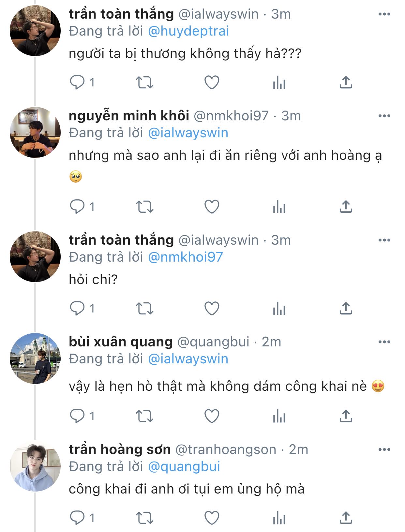The height and width of the screenshot is (532, 405).
Task: Open more options on trần hoàng sơn's tweet
Action: click(x=384, y=449)
